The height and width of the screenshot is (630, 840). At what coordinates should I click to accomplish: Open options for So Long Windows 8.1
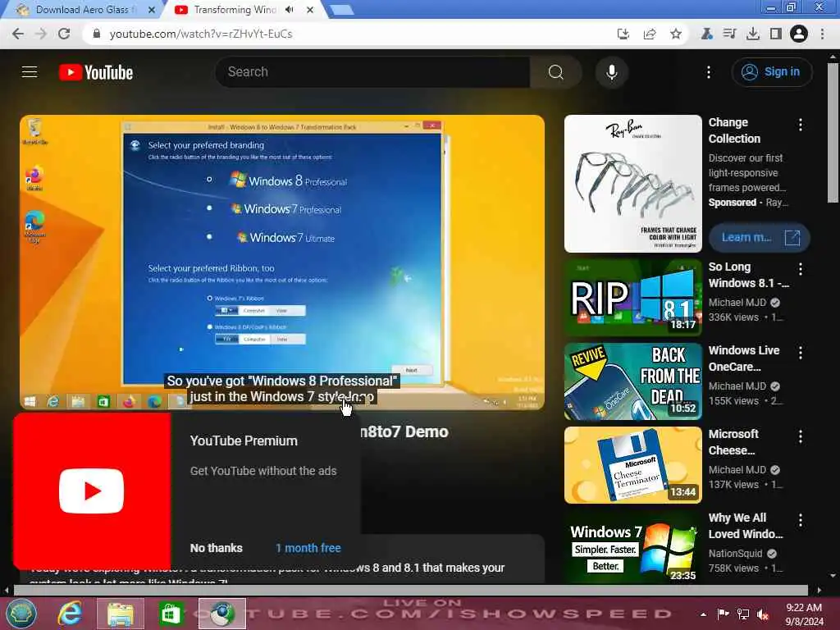tap(801, 269)
